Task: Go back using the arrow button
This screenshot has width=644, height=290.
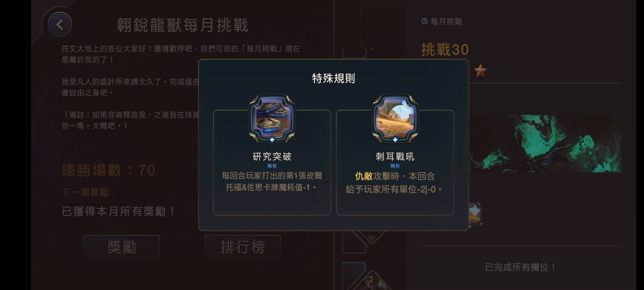Action: pos(60,25)
